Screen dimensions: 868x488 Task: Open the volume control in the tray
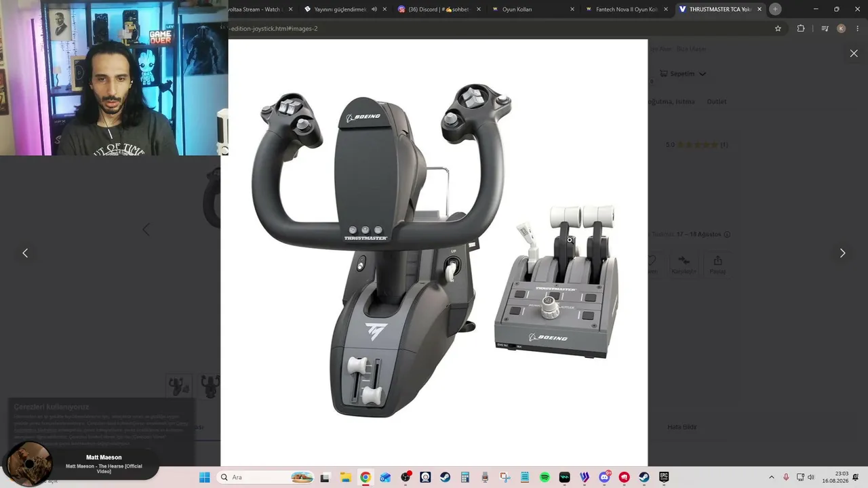pyautogui.click(x=811, y=477)
